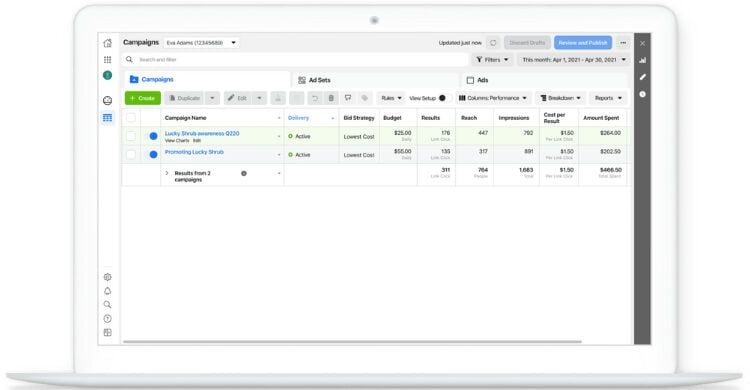Click the Review and Publish button
Screen dimensions: 750x390
[583, 43]
